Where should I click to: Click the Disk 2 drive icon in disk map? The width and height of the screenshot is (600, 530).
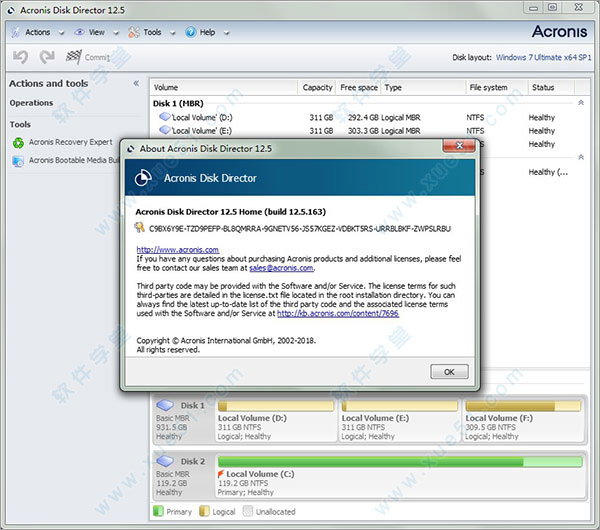coord(167,462)
